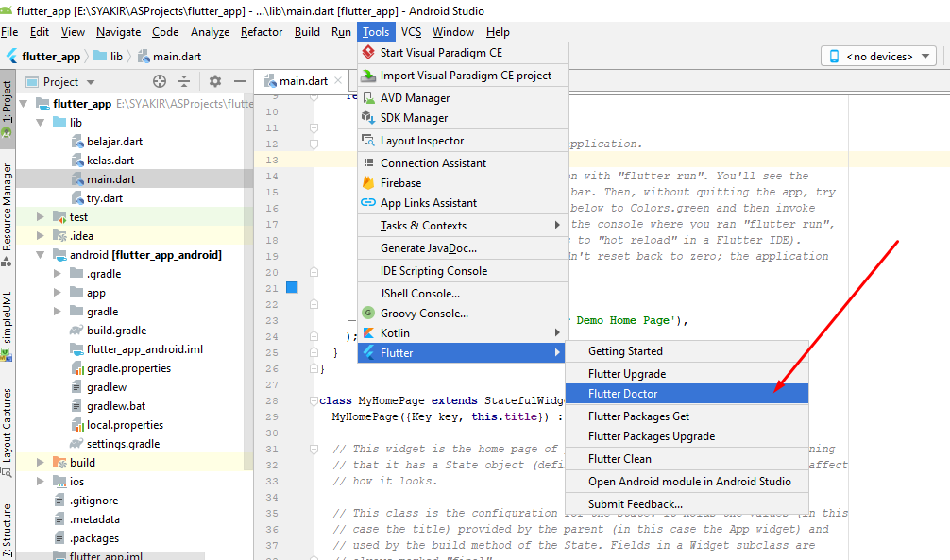Click lib in breadcrumb path
This screenshot has height=560, width=950.
109,57
